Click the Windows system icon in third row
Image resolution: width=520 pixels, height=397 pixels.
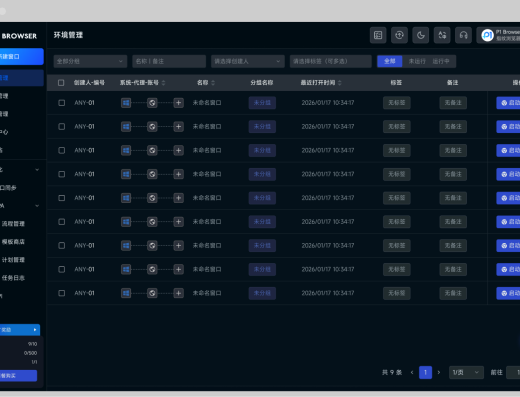pos(126,150)
